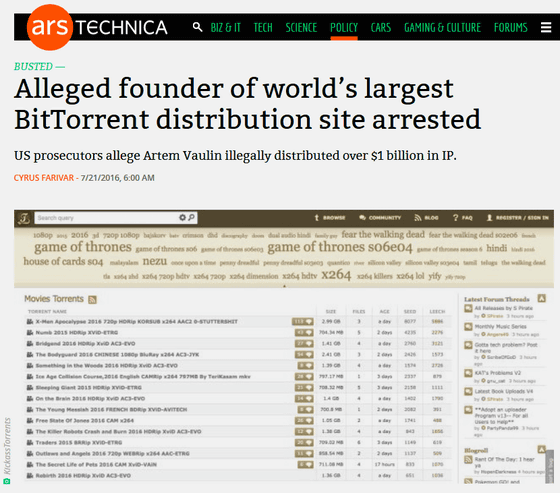Click the KickassTorrents logo beside search box
The image size is (560, 493).
click(24, 218)
